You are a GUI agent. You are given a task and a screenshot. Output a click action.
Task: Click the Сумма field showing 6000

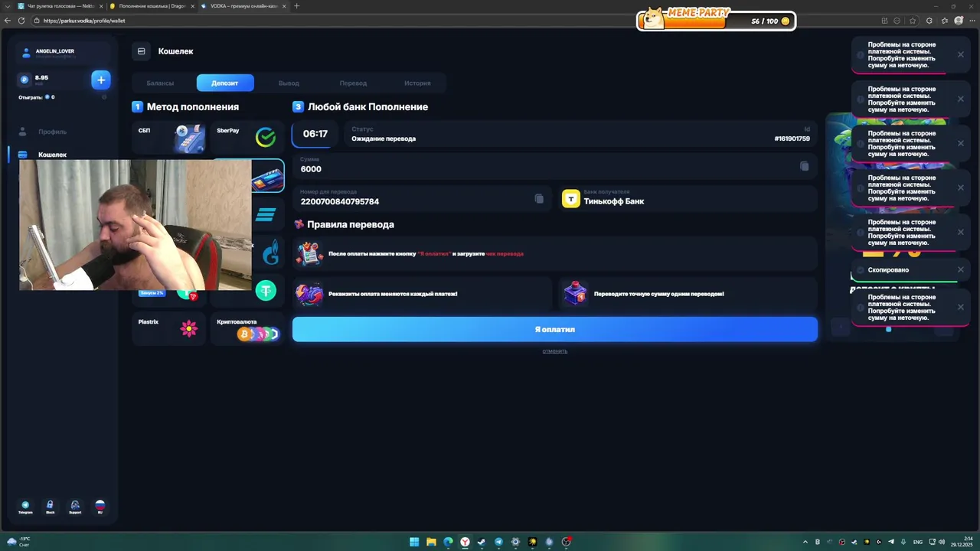pos(555,166)
